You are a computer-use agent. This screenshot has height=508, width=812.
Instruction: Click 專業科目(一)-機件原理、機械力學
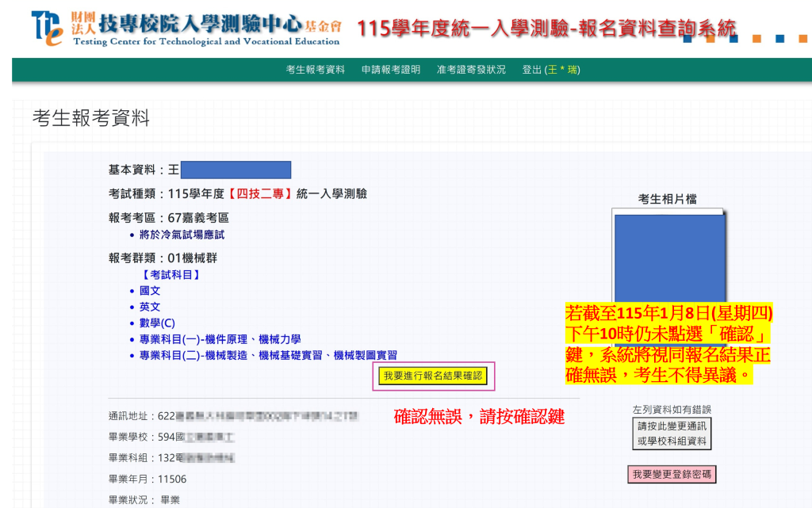(220, 339)
